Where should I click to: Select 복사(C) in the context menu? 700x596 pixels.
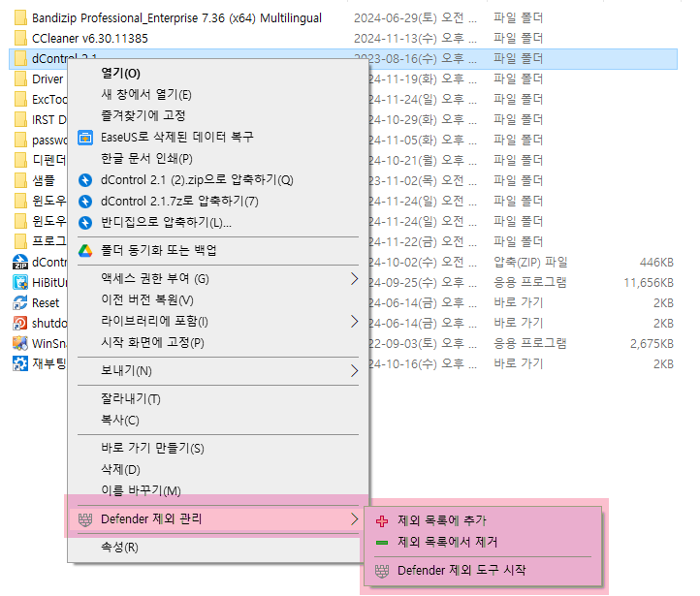coord(120,421)
